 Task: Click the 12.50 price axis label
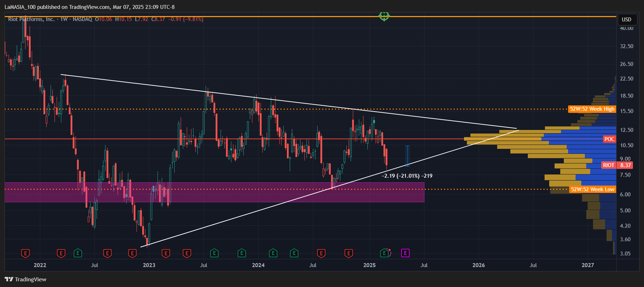tap(627, 130)
